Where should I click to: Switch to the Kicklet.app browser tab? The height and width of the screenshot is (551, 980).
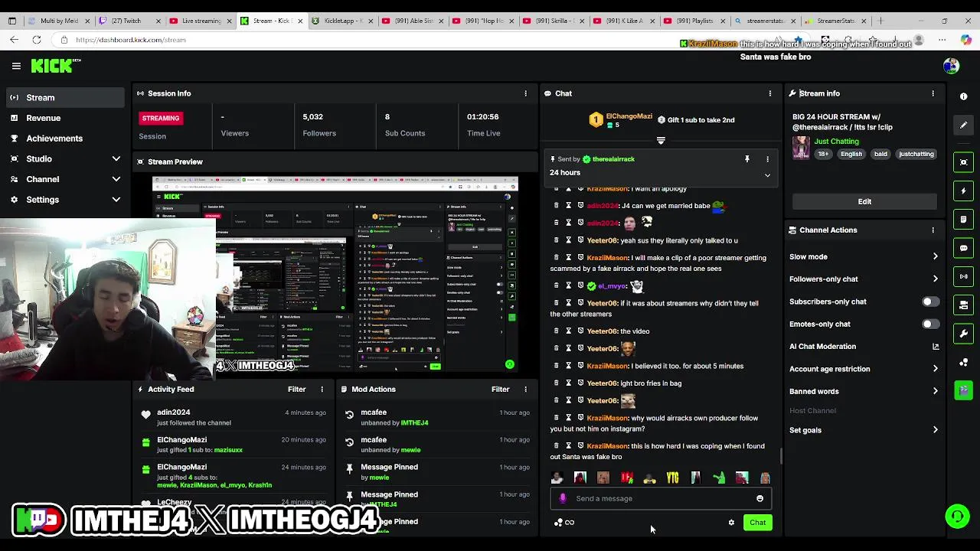341,21
